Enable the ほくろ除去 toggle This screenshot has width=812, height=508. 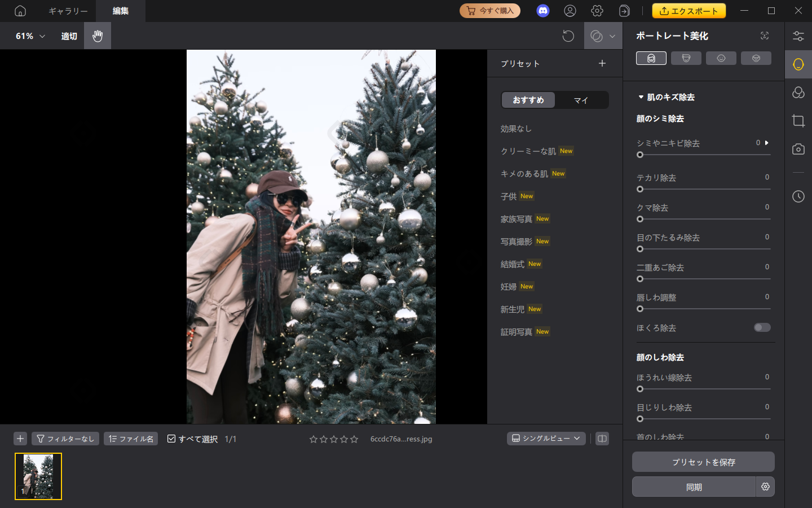[762, 327]
